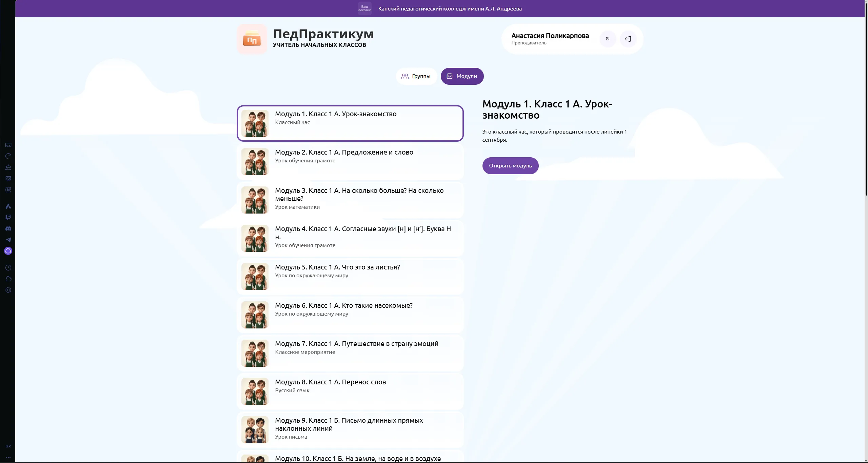Image resolution: width=868 pixels, height=463 pixels.
Task: Select Модуль 6 Кто такие насекомые
Action: 350,315
